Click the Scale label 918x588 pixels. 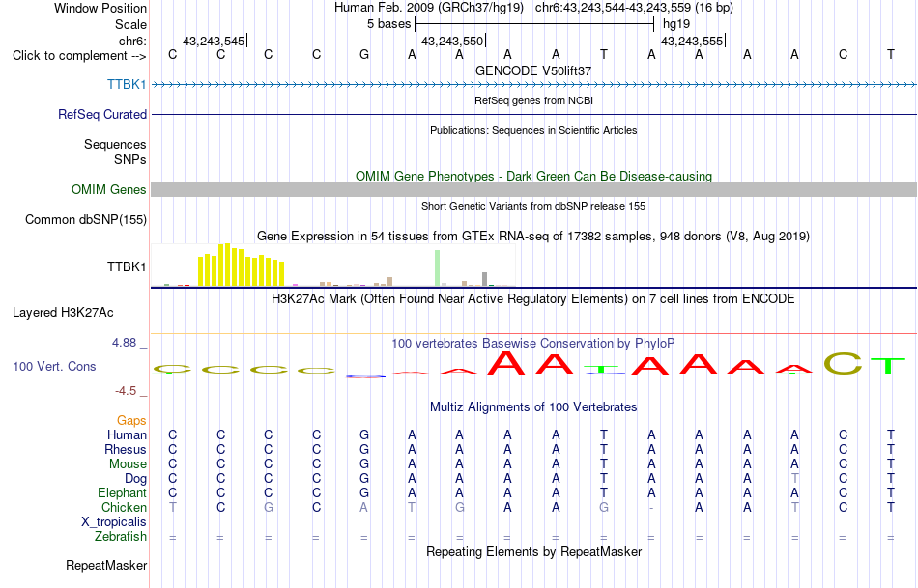pos(130,24)
